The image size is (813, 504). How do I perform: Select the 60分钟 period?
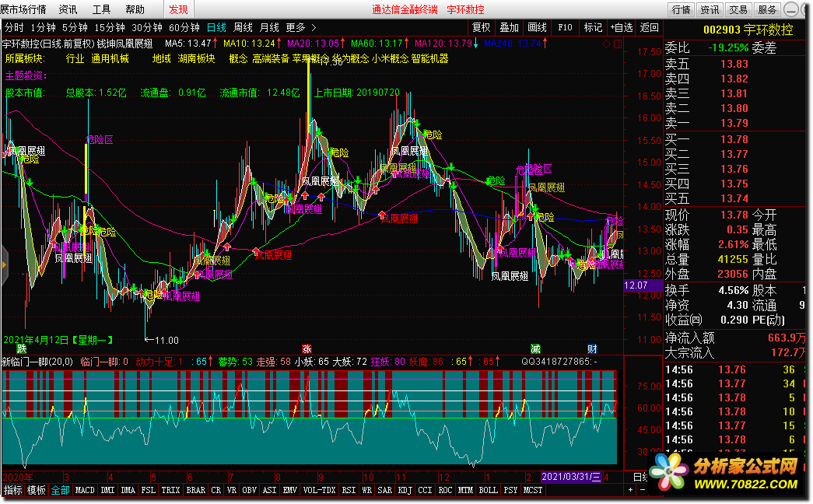184,27
